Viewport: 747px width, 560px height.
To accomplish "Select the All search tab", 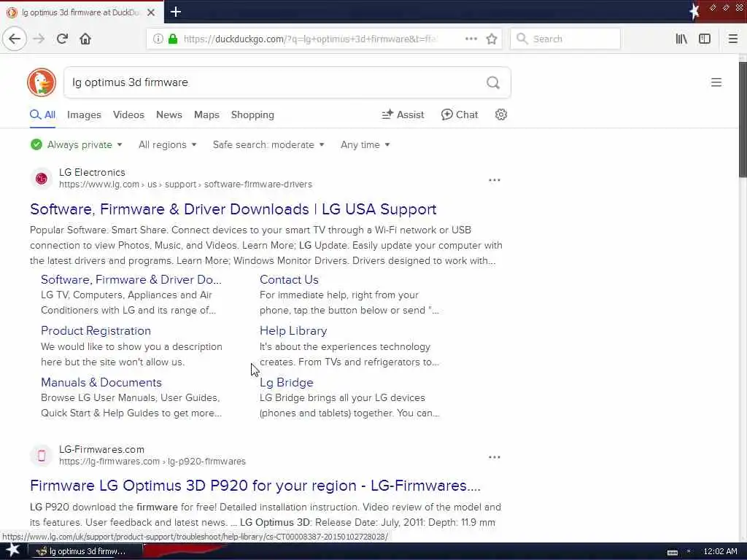I will click(x=42, y=114).
